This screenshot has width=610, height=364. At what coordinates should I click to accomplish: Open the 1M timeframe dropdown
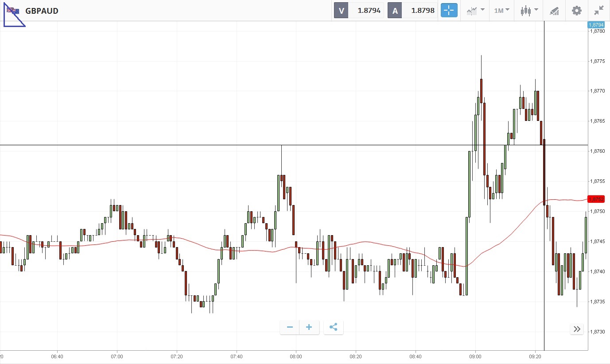click(x=502, y=10)
